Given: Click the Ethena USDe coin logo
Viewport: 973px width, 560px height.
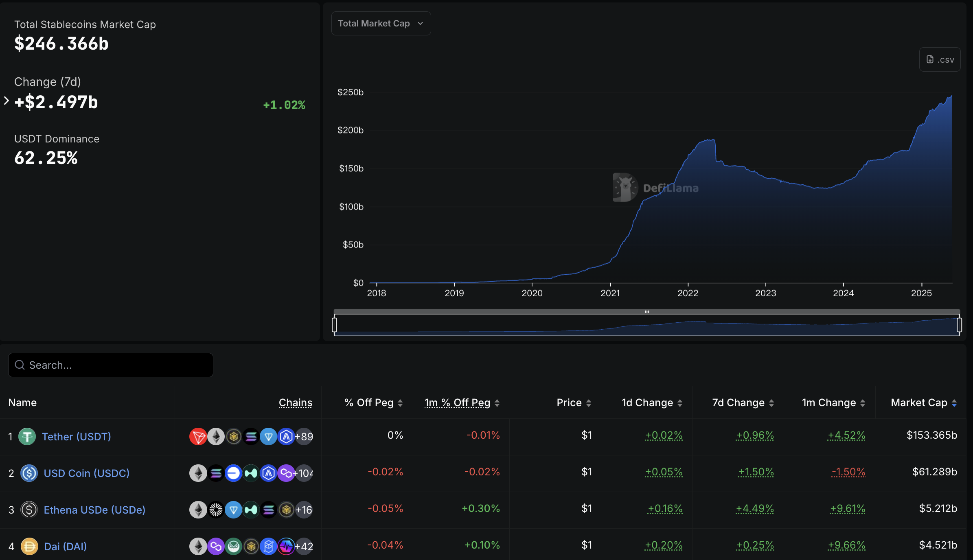Looking at the screenshot, I should tap(29, 510).
